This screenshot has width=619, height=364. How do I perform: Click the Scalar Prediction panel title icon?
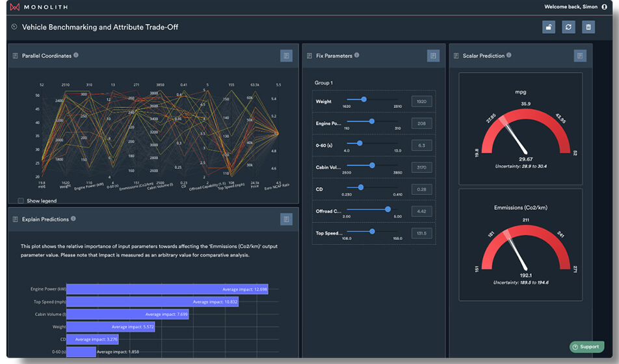(456, 56)
